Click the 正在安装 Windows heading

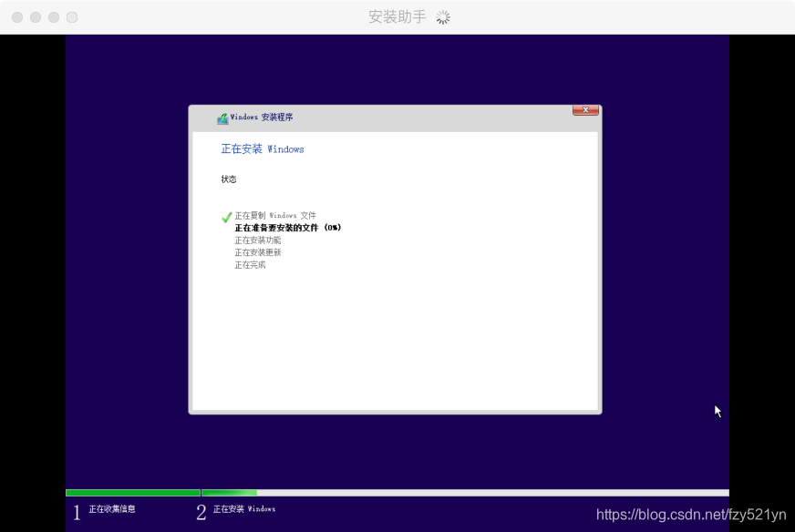click(x=263, y=149)
